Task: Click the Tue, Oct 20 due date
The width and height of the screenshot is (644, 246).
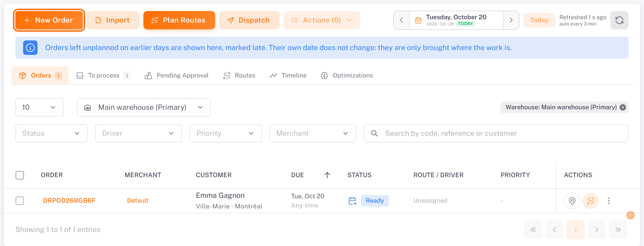Action: tap(308, 196)
